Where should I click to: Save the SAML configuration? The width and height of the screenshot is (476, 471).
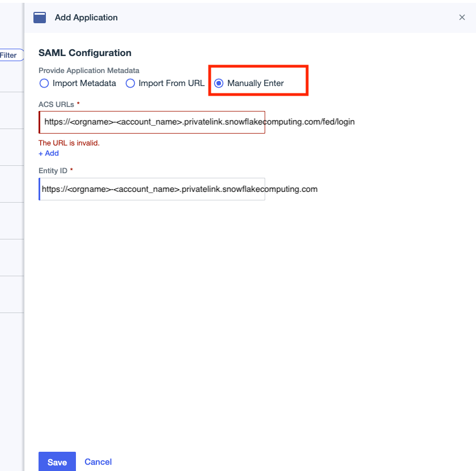click(x=57, y=461)
